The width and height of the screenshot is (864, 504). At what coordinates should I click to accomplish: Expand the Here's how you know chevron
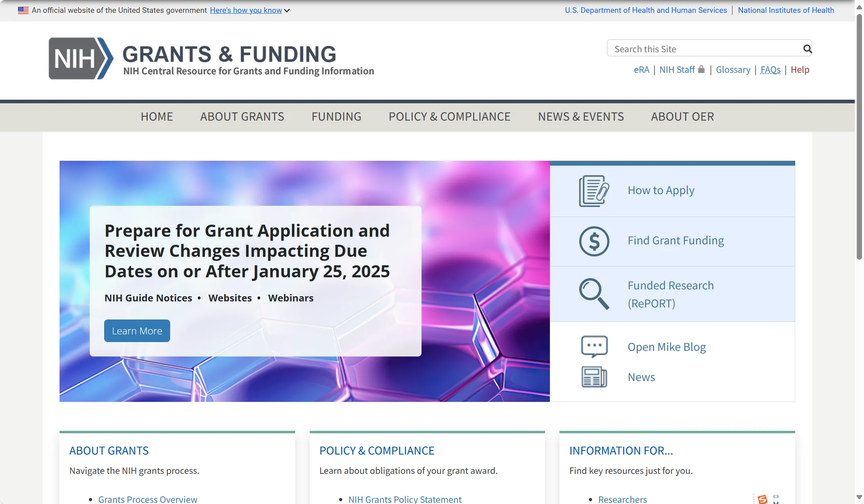[287, 11]
